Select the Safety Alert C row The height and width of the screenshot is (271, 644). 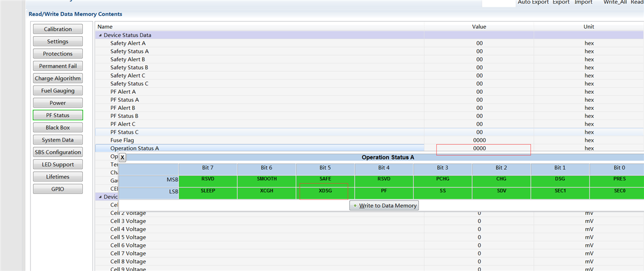[370, 75]
